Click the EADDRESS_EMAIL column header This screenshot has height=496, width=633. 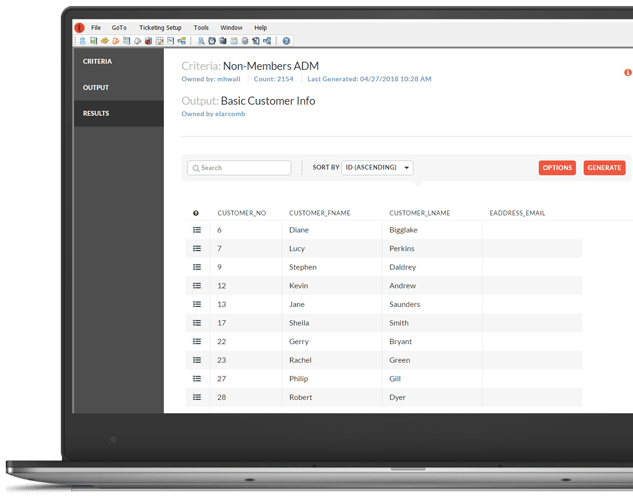[x=517, y=213]
